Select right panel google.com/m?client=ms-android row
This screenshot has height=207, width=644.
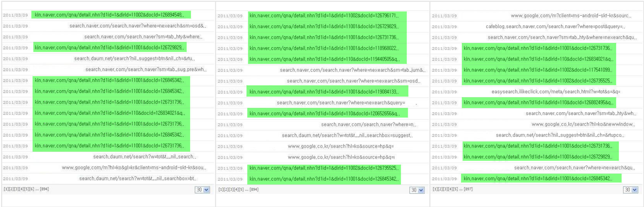[571, 16]
